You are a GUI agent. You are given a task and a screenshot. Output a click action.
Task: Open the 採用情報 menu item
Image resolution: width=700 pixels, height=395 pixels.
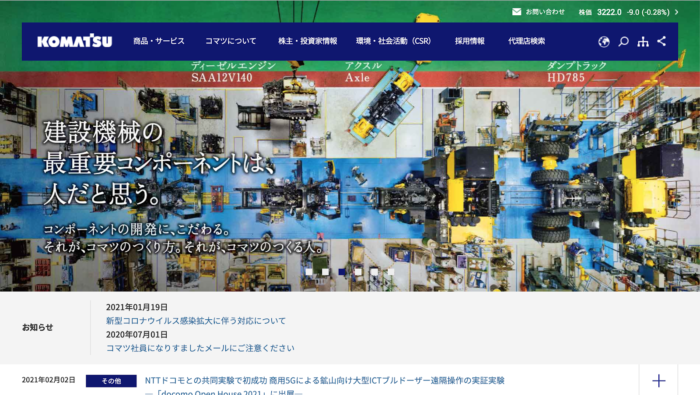tap(470, 41)
